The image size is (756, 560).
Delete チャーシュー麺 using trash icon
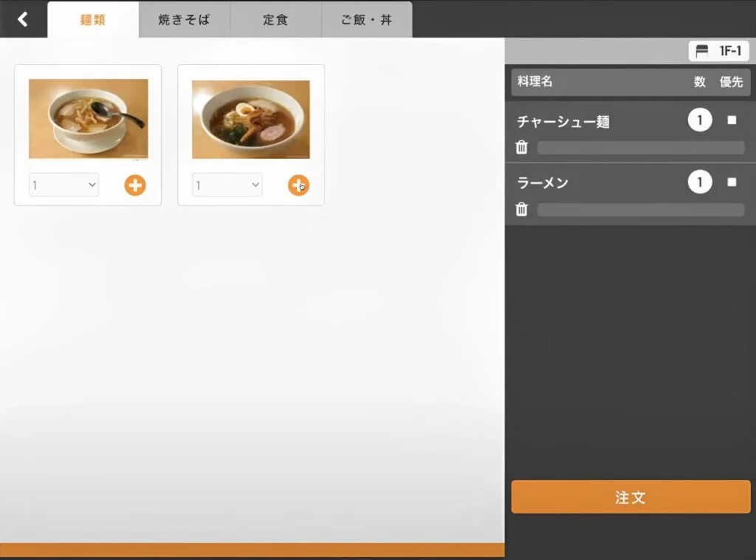tap(522, 148)
